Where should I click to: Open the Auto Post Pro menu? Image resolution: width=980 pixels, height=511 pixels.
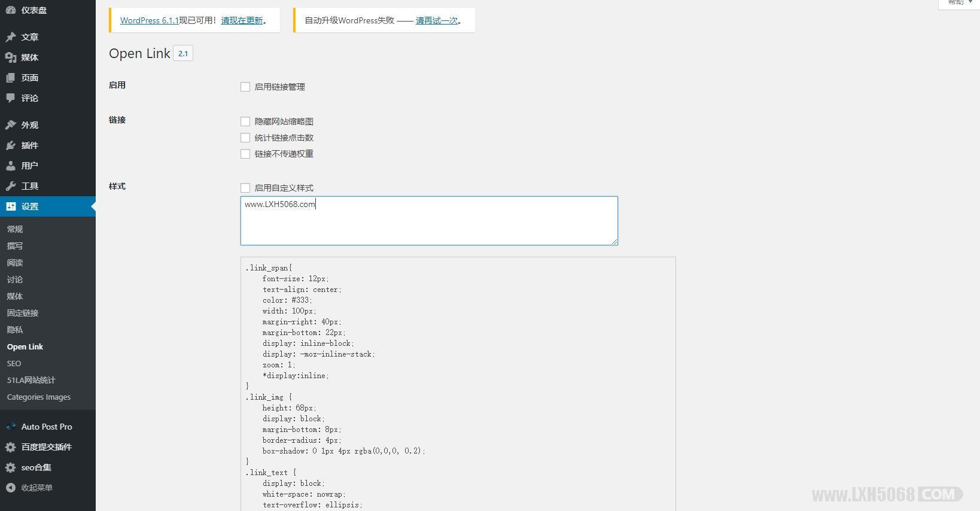(48, 427)
